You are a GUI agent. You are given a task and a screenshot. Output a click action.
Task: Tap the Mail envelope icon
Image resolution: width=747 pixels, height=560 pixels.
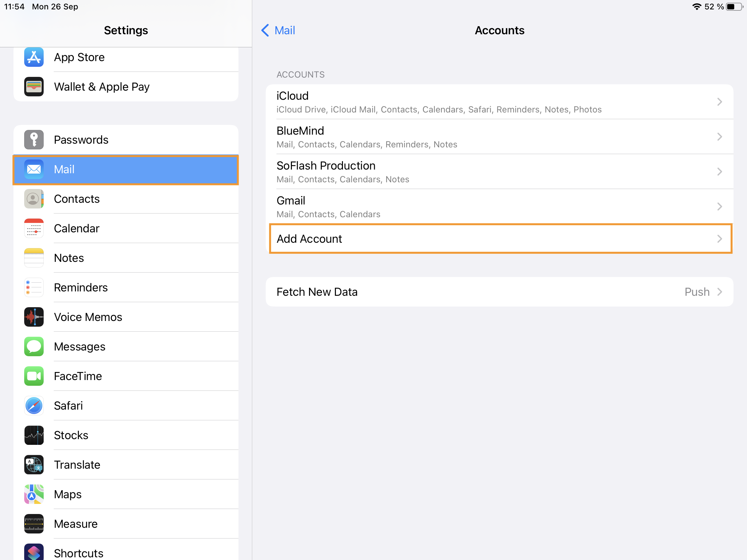click(34, 169)
